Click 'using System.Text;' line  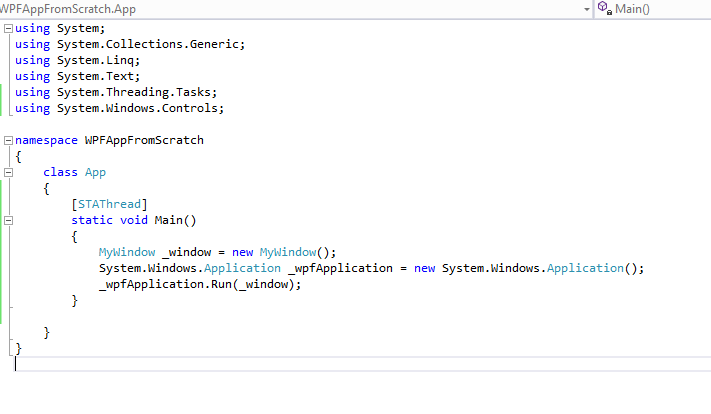[x=78, y=76]
